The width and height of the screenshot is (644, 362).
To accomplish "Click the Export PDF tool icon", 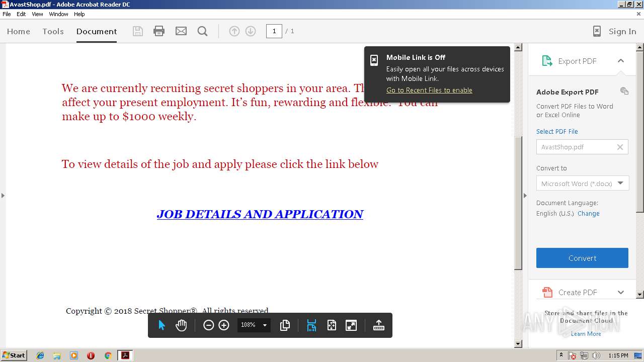I will [547, 61].
